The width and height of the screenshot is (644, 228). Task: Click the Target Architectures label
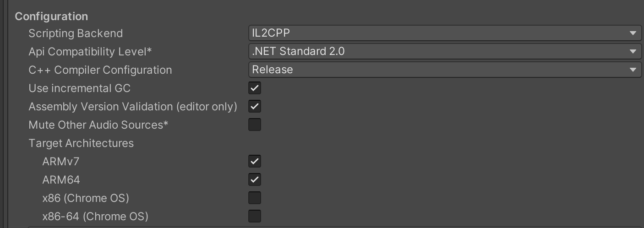[x=81, y=143]
